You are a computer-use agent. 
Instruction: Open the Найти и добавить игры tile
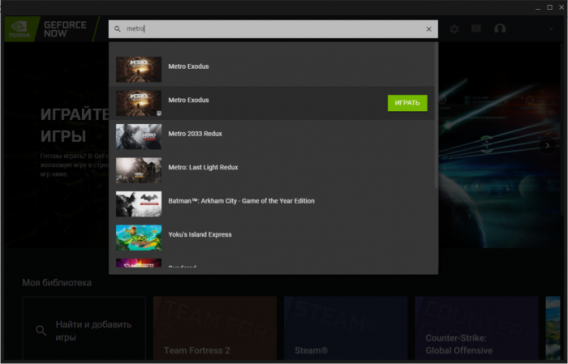(x=84, y=329)
